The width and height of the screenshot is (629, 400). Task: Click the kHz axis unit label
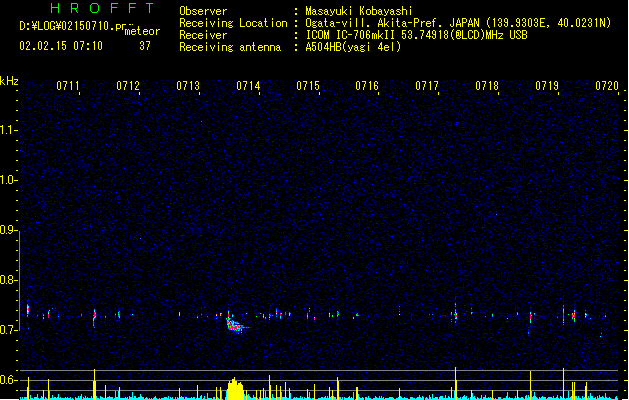pos(9,81)
